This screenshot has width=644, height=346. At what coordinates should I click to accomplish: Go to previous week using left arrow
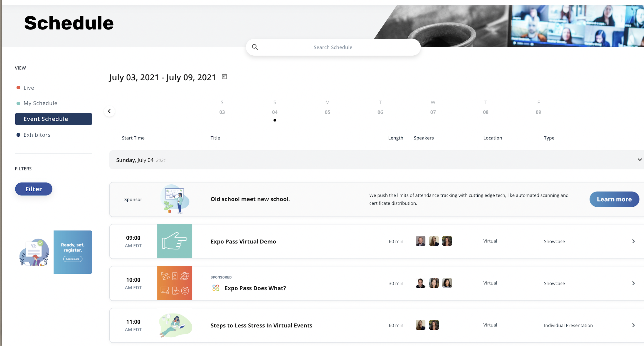pyautogui.click(x=109, y=111)
